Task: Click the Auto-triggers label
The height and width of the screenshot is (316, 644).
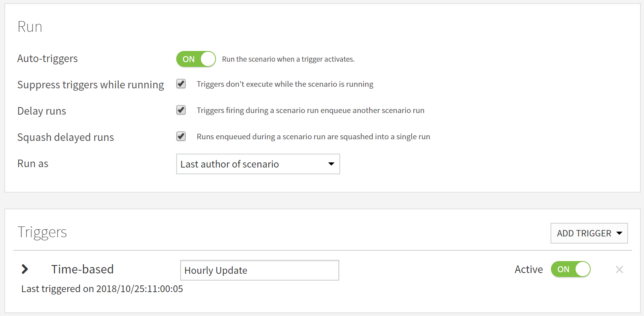Action: (x=47, y=59)
